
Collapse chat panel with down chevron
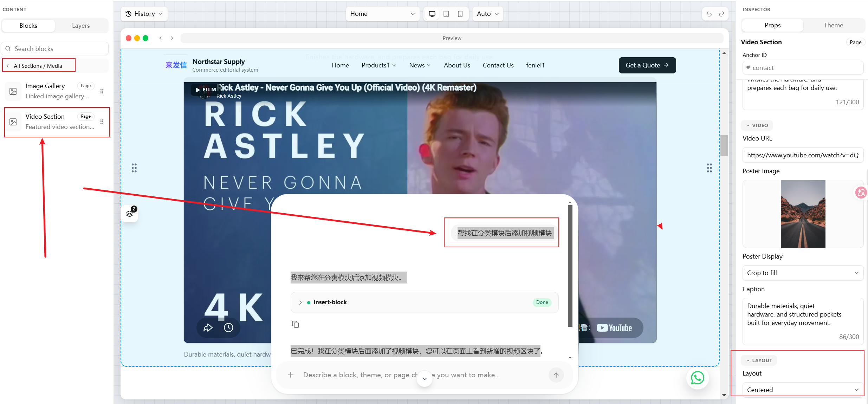[425, 379]
